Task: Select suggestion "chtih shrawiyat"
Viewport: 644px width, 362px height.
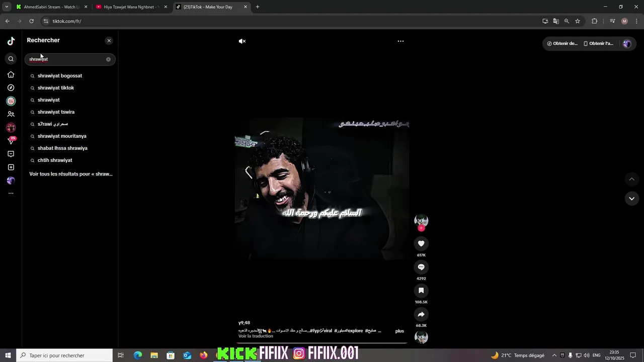Action: click(55, 160)
